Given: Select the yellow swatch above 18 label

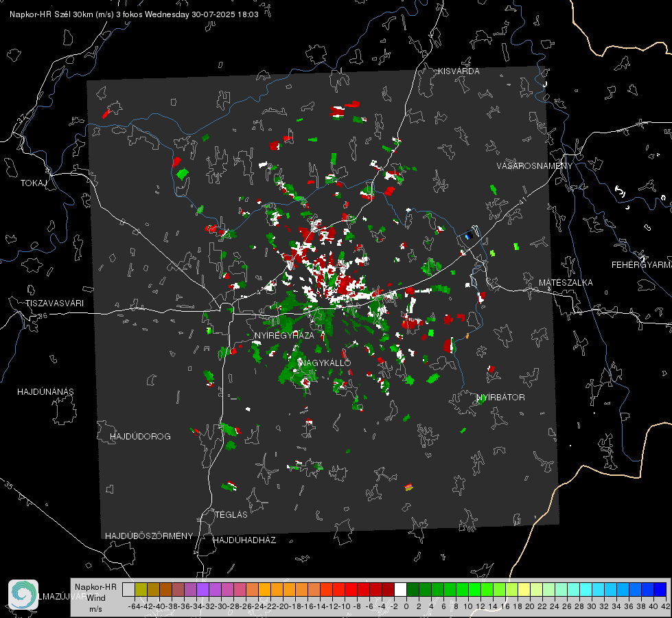Looking at the screenshot, I should 524,589.
